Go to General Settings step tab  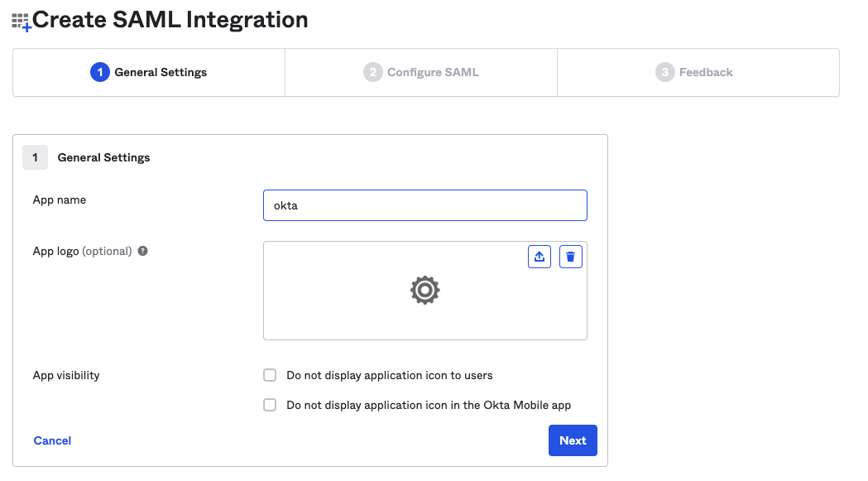tap(149, 73)
